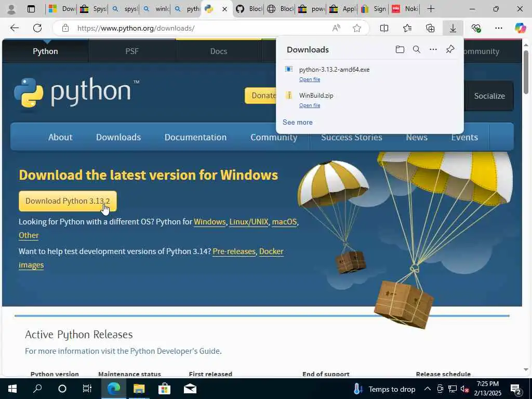Screen dimensions: 532x399
Task: Open a new tab with plus
Action: (x=431, y=9)
